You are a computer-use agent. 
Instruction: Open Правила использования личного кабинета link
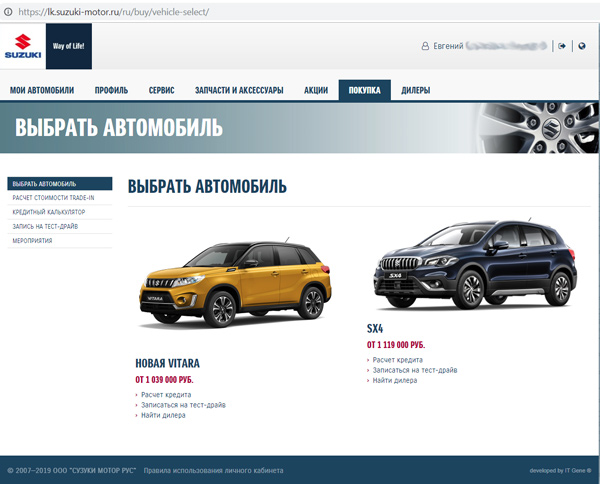tap(213, 470)
